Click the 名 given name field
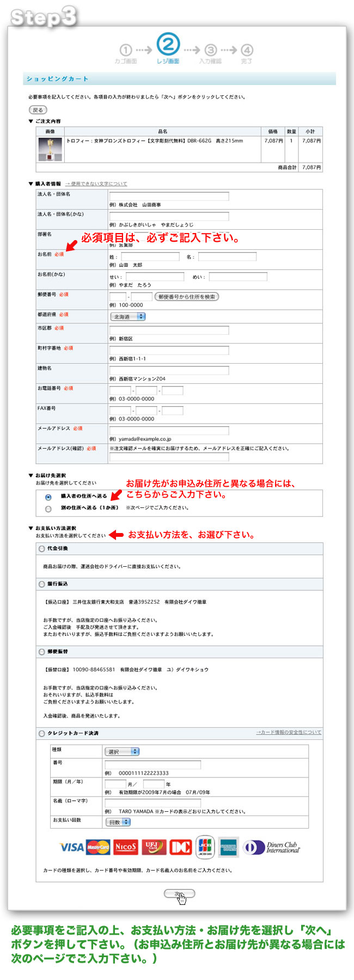Image resolution: width=354 pixels, height=980 pixels. [x=227, y=256]
